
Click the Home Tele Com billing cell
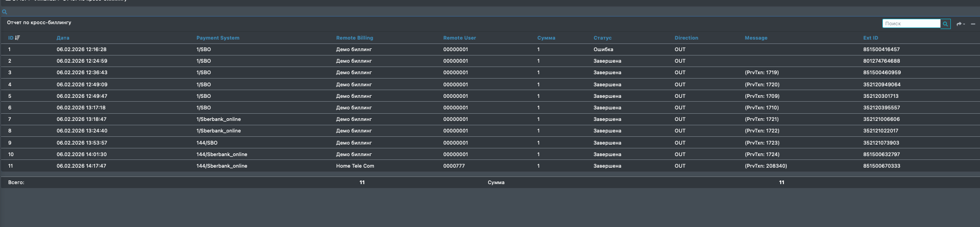355,166
